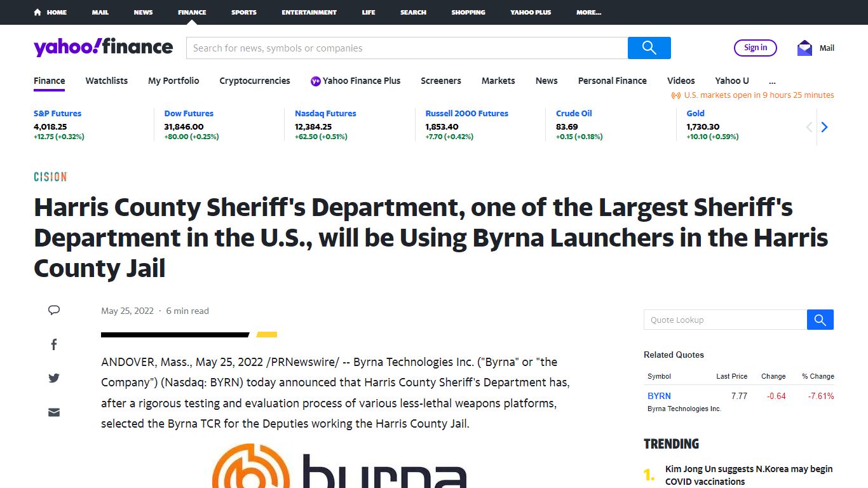Click the previous ticker arrow
This screenshot has width=868, height=488.
point(809,127)
